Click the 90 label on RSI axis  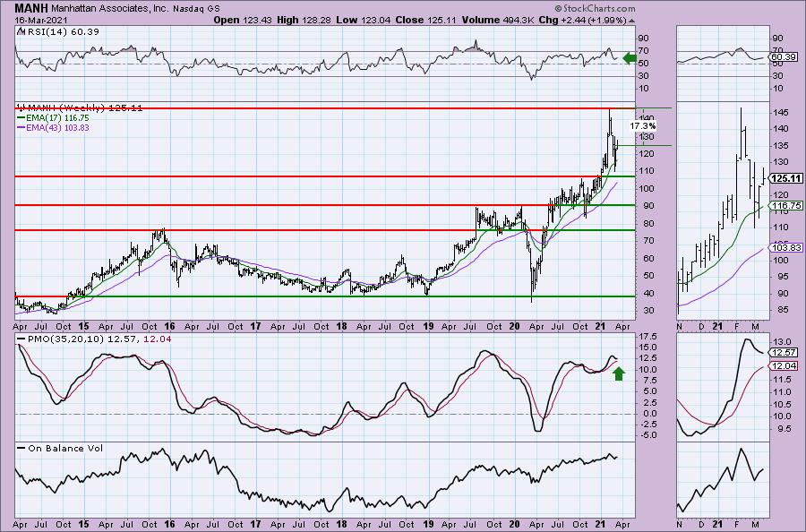[644, 38]
